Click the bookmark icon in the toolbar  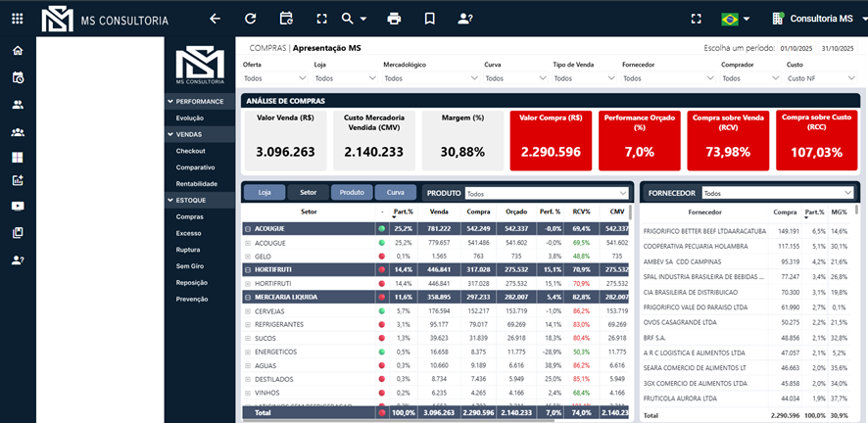(429, 19)
